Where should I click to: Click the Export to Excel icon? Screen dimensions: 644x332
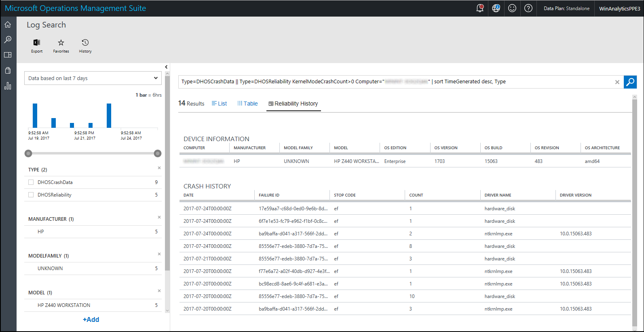click(37, 43)
